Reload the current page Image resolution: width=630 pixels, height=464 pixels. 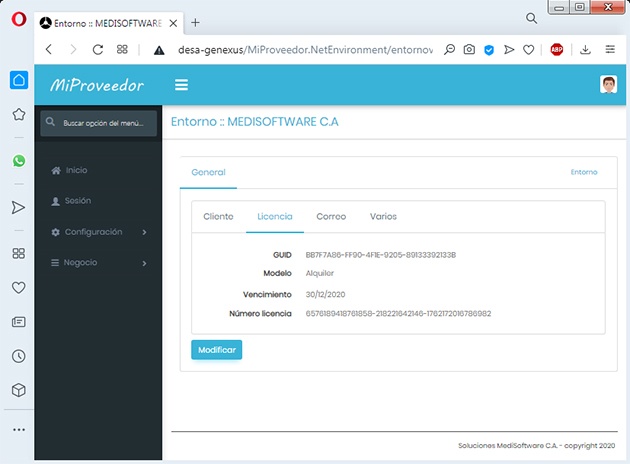tap(98, 49)
